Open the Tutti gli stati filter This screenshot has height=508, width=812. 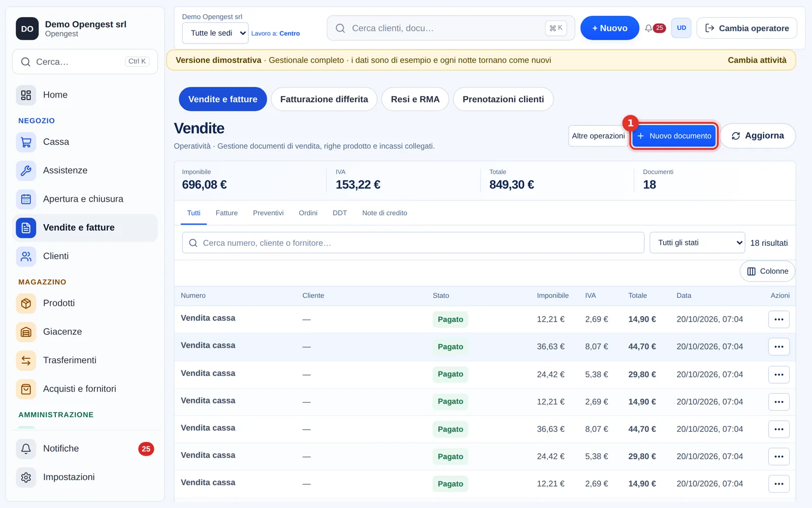tap(697, 243)
